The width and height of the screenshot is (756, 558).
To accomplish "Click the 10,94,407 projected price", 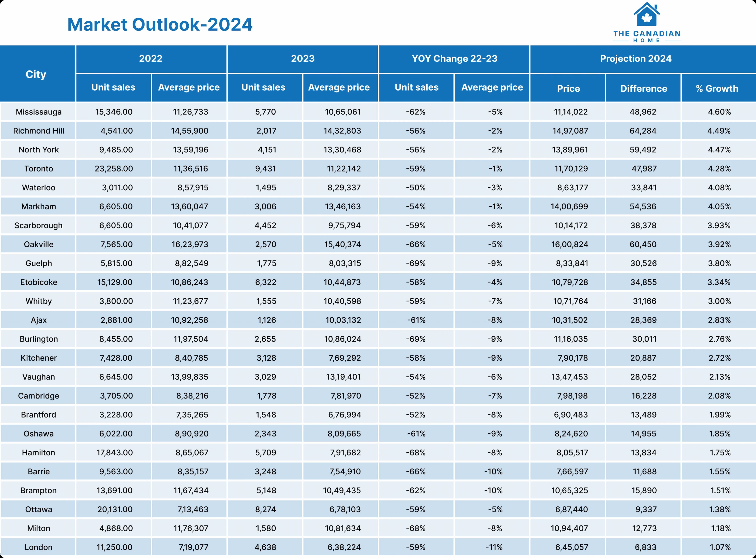I will pyautogui.click(x=569, y=528).
